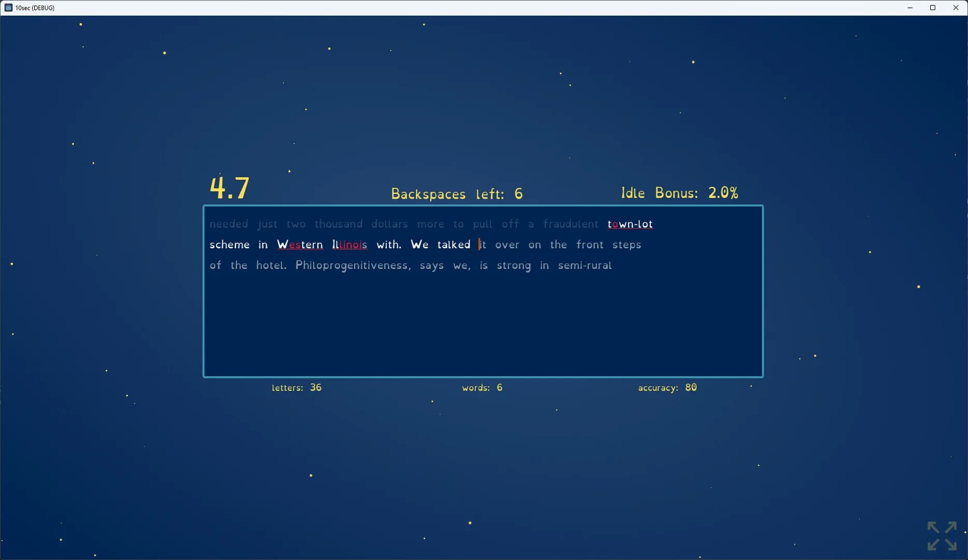Click the letters: 36 counter
Image resolution: width=968 pixels, height=560 pixels.
point(297,387)
